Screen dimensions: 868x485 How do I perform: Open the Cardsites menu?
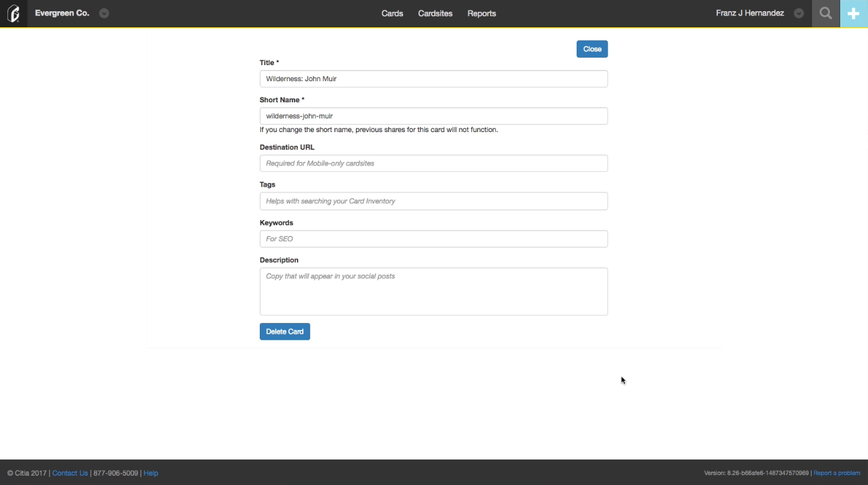(x=435, y=13)
